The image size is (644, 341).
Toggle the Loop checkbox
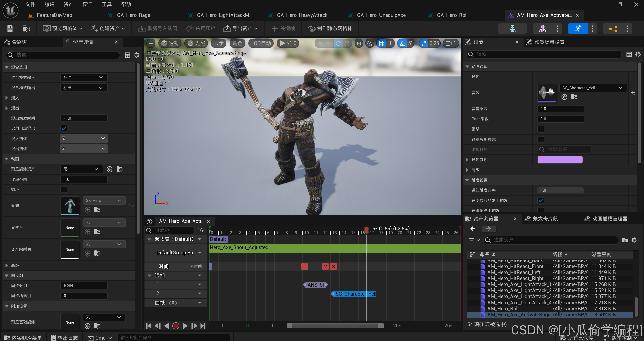(x=64, y=189)
